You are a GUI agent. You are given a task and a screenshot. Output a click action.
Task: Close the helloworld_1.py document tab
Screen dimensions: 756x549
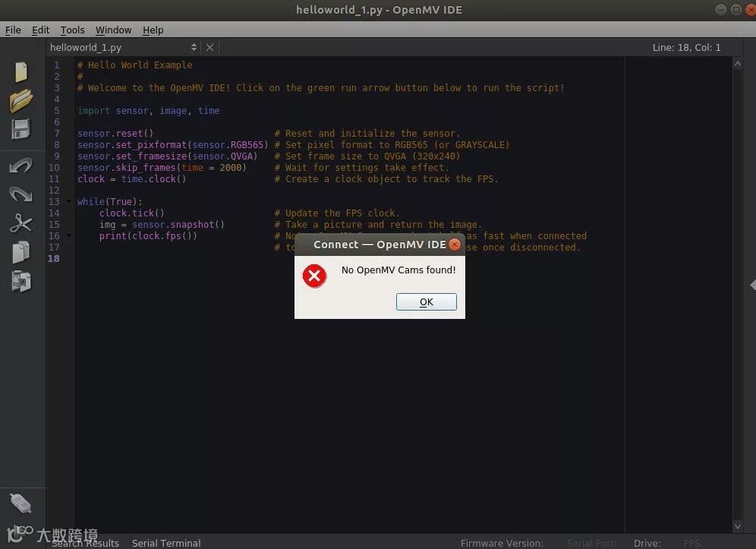pyautogui.click(x=209, y=47)
